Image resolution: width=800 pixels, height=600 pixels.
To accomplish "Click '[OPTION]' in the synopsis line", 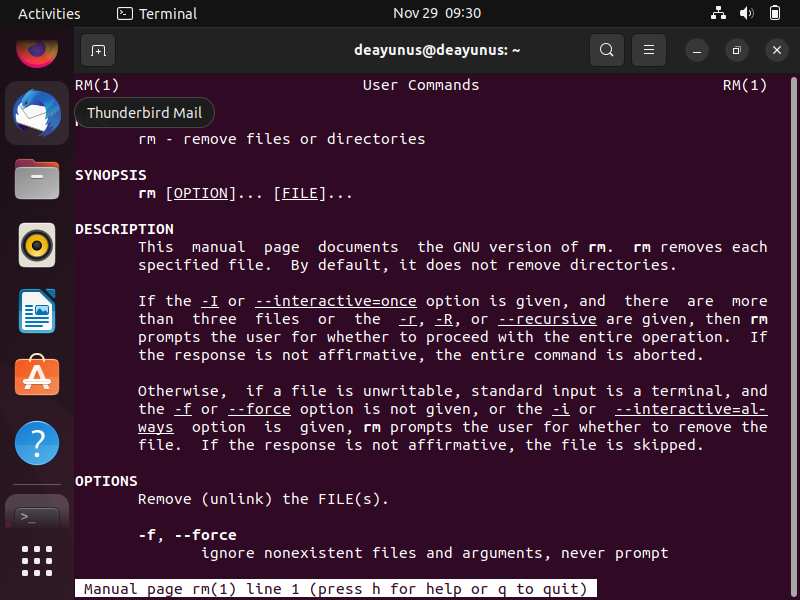I will click(201, 193).
